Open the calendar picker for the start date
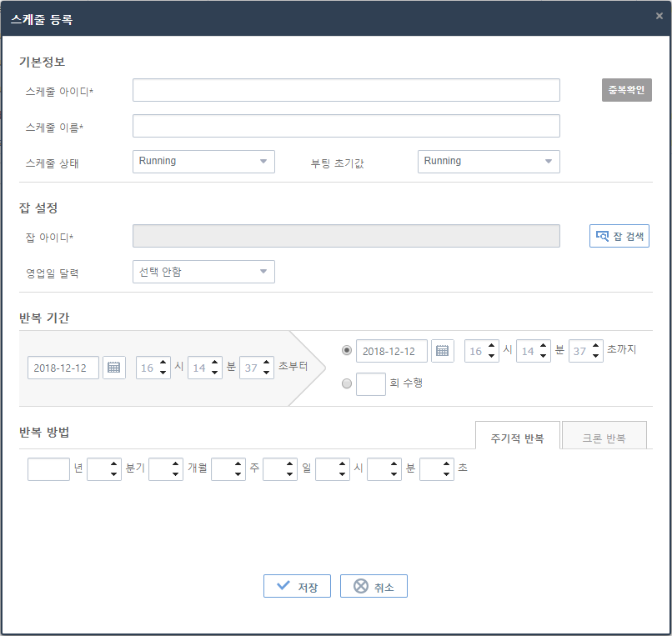 pyautogui.click(x=113, y=368)
